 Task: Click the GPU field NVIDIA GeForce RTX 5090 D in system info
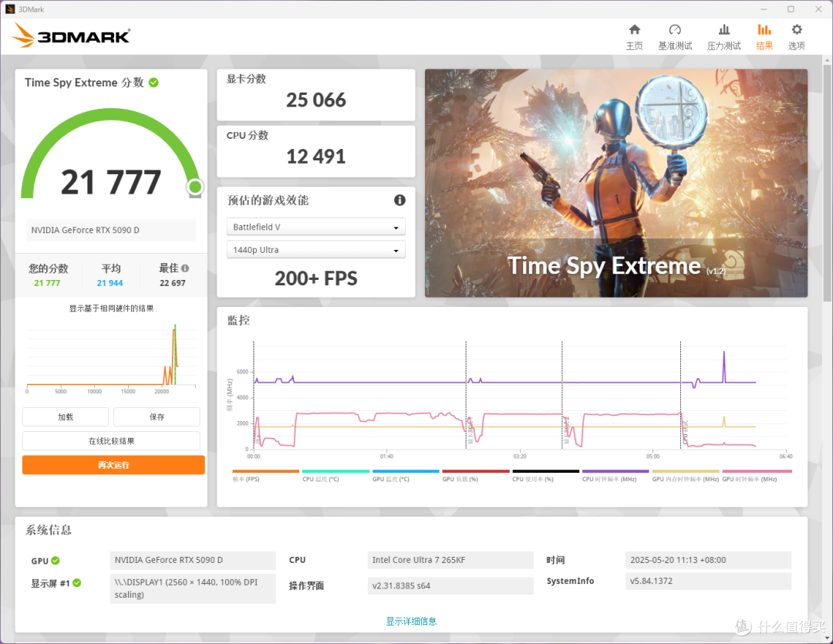(193, 560)
